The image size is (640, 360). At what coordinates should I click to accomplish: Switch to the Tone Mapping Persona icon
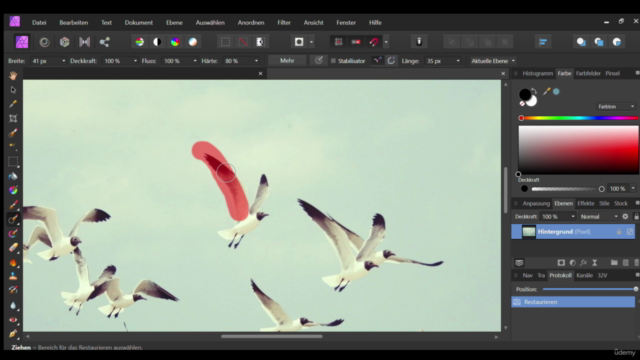(x=84, y=42)
